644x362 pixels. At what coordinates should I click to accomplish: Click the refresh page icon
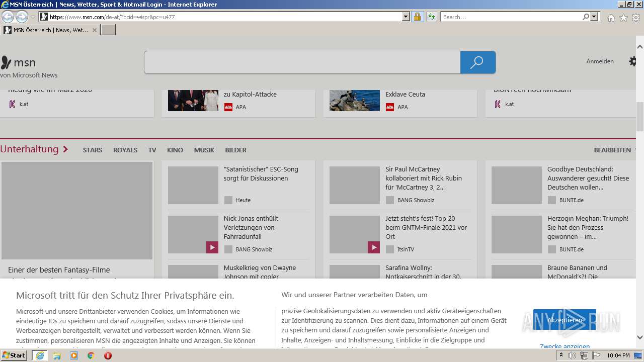tap(431, 17)
